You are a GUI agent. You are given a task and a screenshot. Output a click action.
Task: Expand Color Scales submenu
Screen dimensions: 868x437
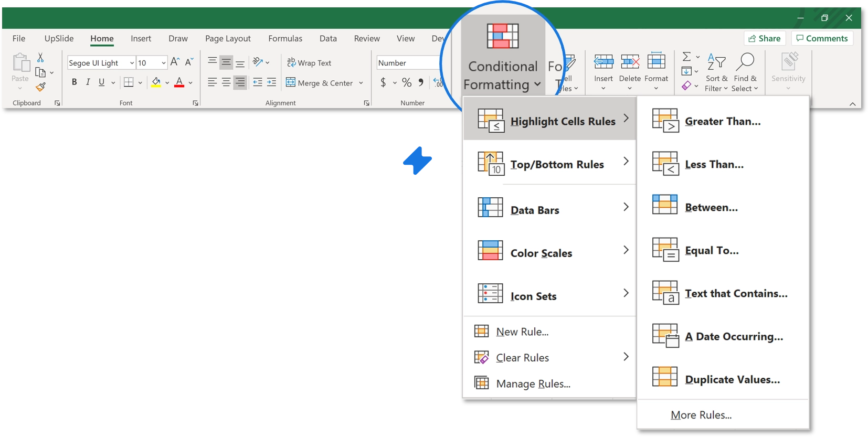point(549,251)
